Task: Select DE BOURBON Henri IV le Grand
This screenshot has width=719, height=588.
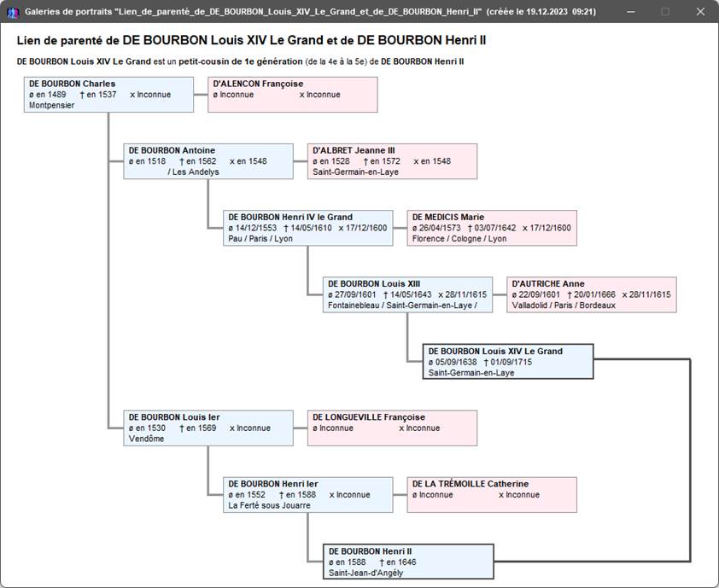Action: 307,228
